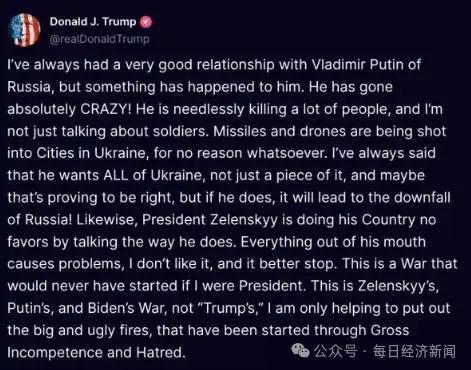Image resolution: width=471 pixels, height=370 pixels.
Task: Open Donald J. Trump's profile avatar
Action: click(x=24, y=30)
